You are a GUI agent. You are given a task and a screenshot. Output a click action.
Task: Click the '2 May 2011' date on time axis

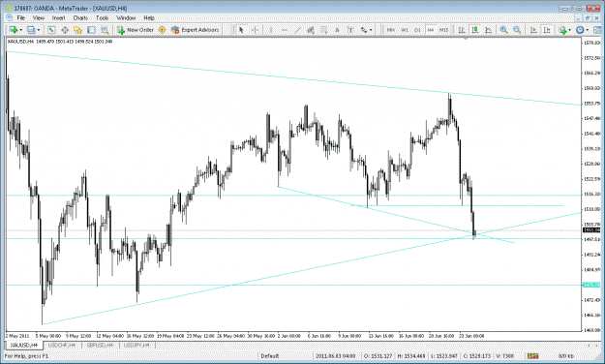(x=17, y=336)
